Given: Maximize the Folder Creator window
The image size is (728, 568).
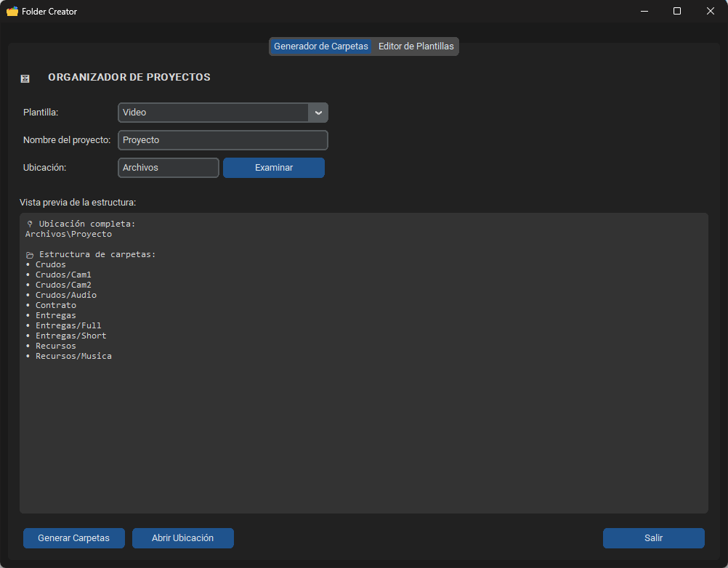Looking at the screenshot, I should (x=677, y=11).
